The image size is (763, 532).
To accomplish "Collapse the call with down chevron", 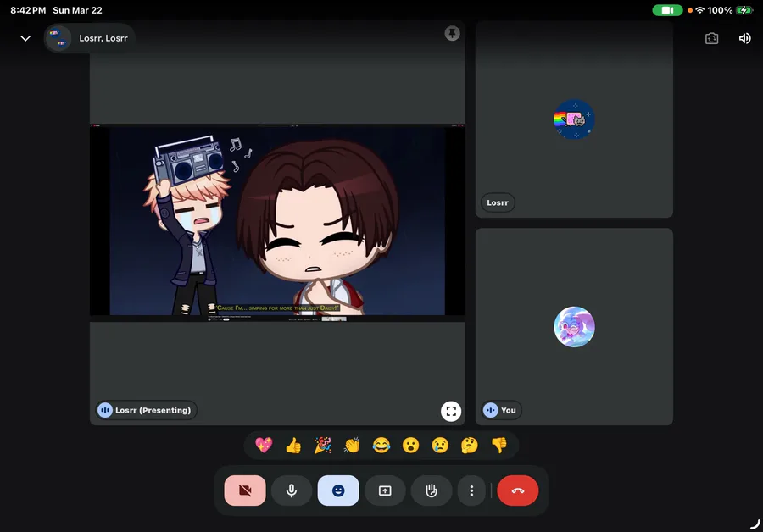I will click(25, 38).
